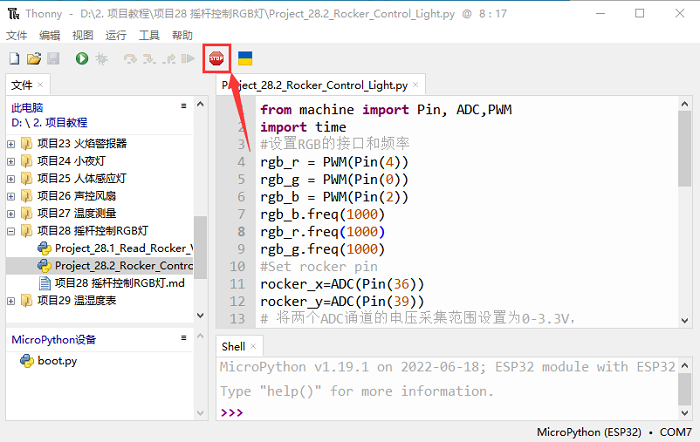Viewport: 700px width, 442px height.
Task: Click the debug bug icon
Action: (101, 59)
